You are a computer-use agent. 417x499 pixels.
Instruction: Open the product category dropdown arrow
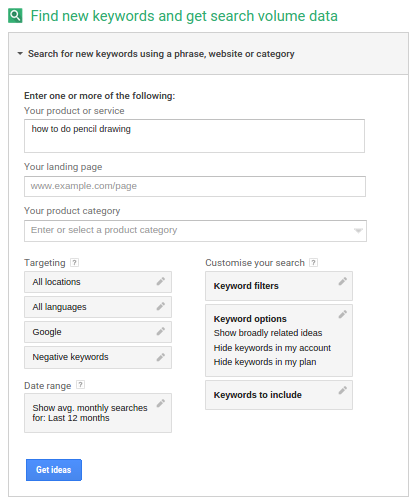(358, 231)
